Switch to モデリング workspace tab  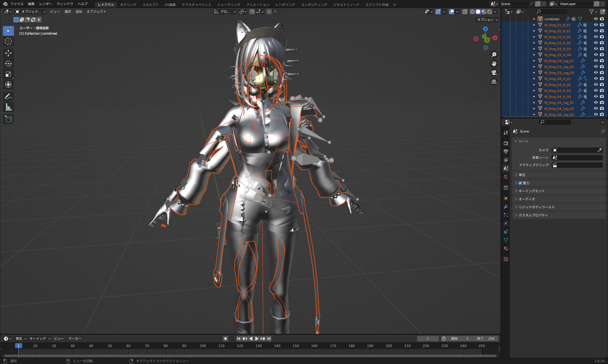(128, 4)
